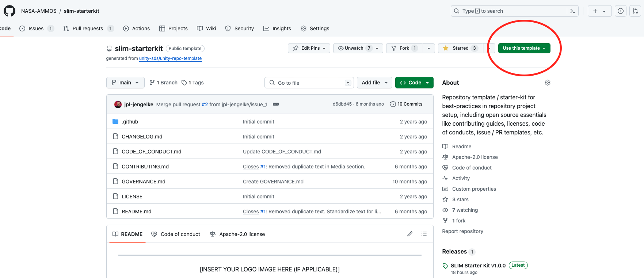Show README outline list icon
Viewport: 644px width, 278px height.
(x=424, y=234)
